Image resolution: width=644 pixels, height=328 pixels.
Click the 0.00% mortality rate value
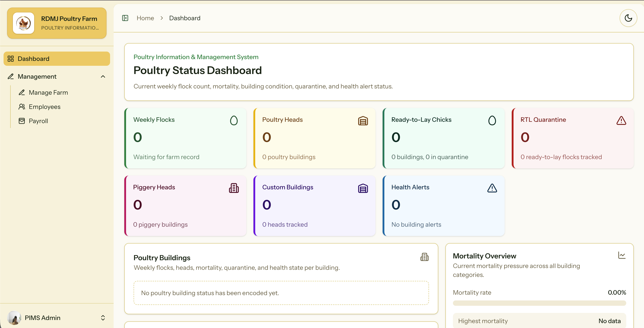pyautogui.click(x=617, y=292)
